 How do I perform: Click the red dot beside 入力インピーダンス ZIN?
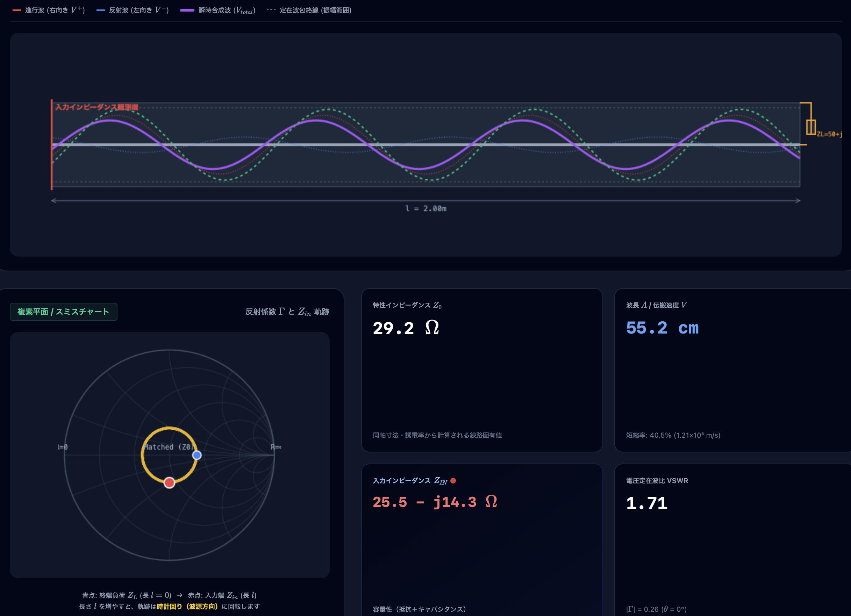(x=453, y=481)
